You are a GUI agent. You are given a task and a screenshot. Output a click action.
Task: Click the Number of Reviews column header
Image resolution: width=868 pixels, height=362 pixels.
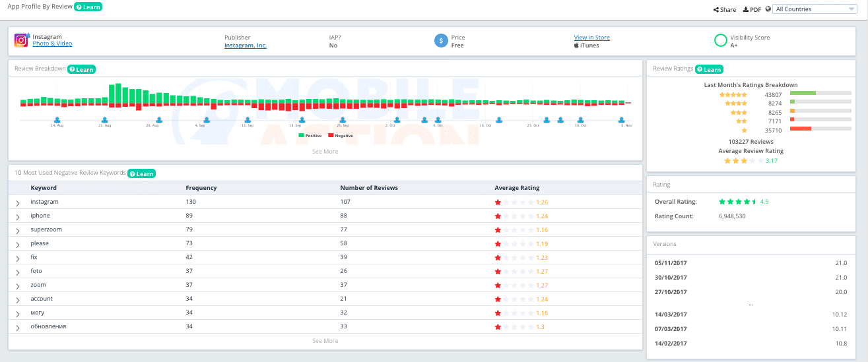coord(369,188)
